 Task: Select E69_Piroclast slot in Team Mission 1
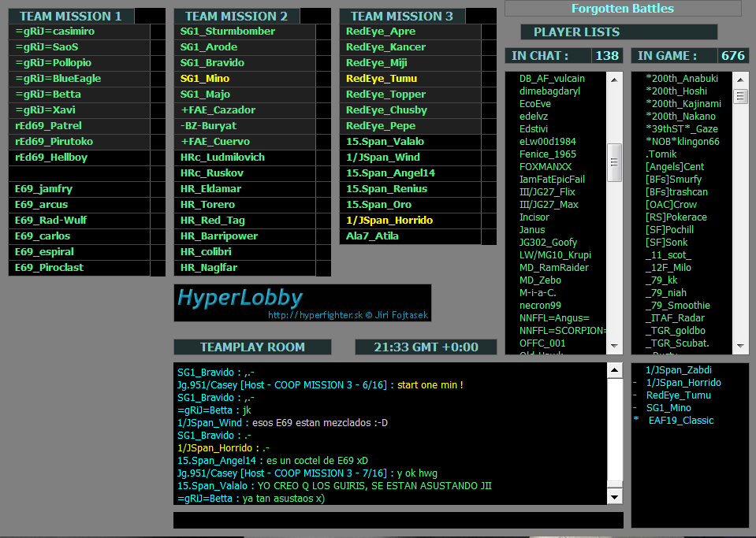(79, 267)
